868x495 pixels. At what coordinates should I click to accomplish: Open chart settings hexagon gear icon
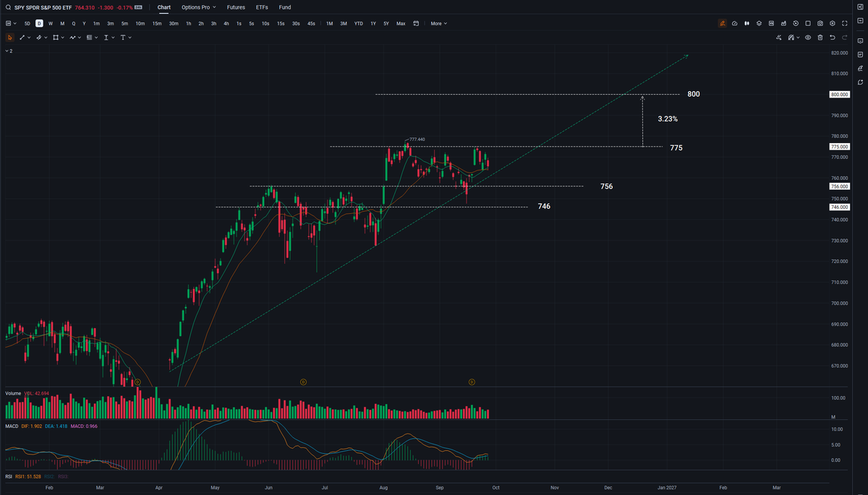(x=833, y=23)
